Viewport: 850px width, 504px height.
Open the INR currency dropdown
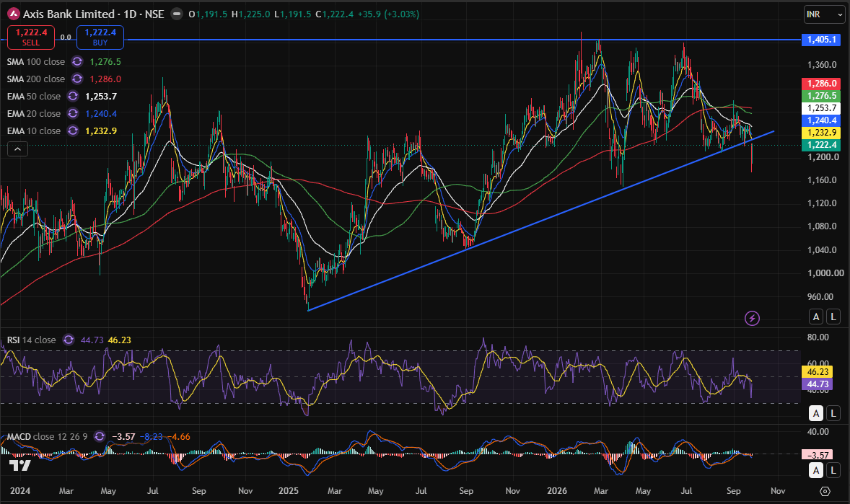(824, 14)
